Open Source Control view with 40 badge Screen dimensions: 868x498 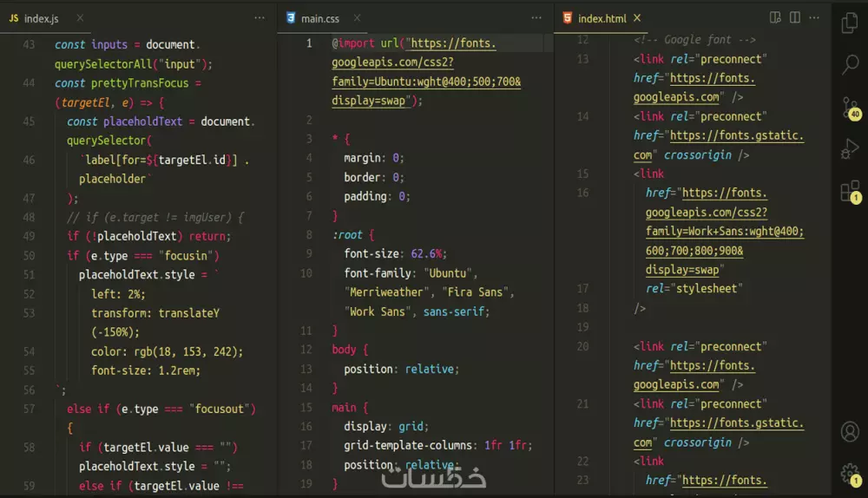[x=851, y=108]
